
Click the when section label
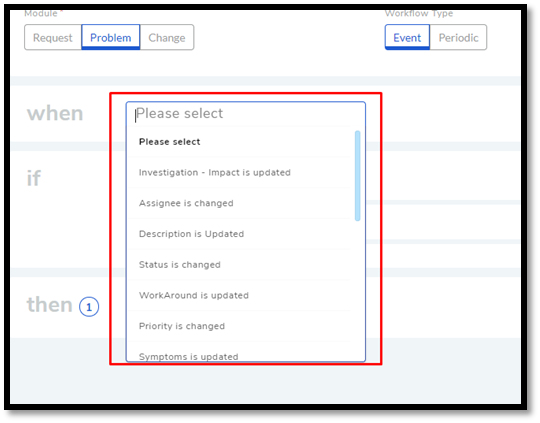click(x=55, y=113)
